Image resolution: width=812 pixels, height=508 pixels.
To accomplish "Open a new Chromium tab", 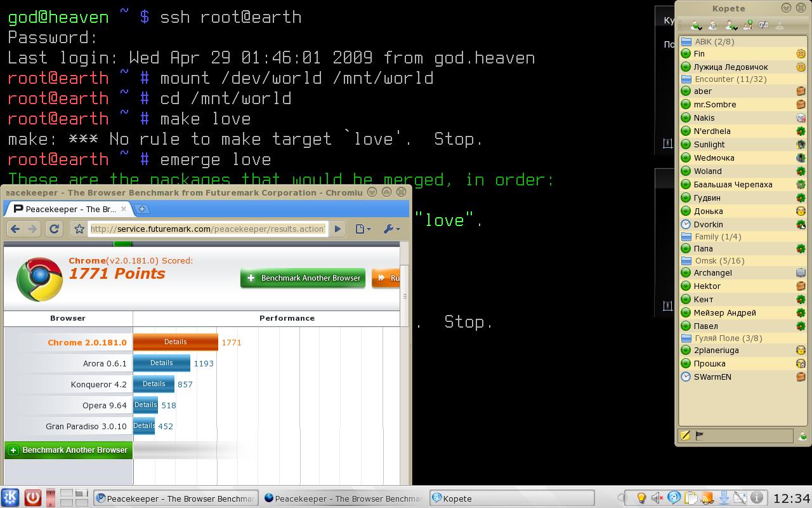I will [x=142, y=208].
